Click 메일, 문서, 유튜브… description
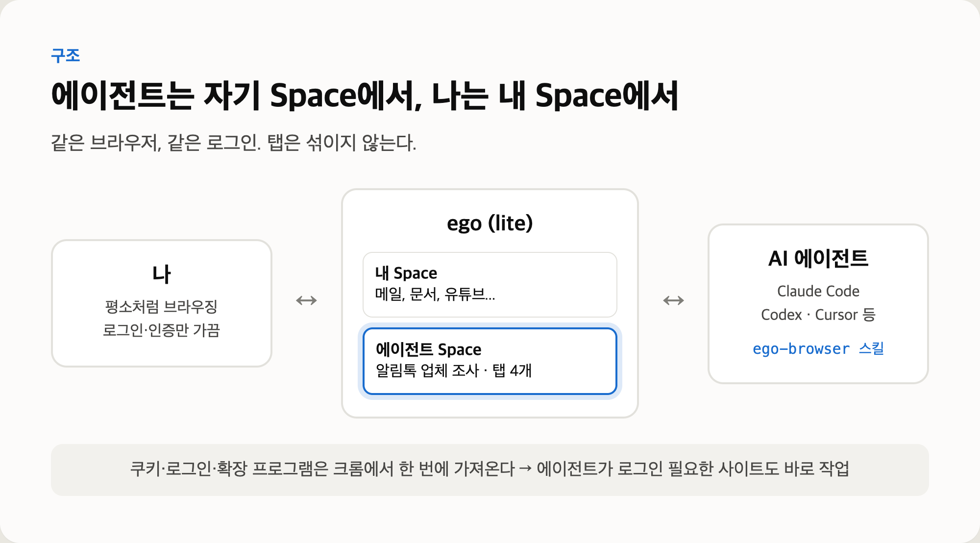980x543 pixels. (435, 294)
